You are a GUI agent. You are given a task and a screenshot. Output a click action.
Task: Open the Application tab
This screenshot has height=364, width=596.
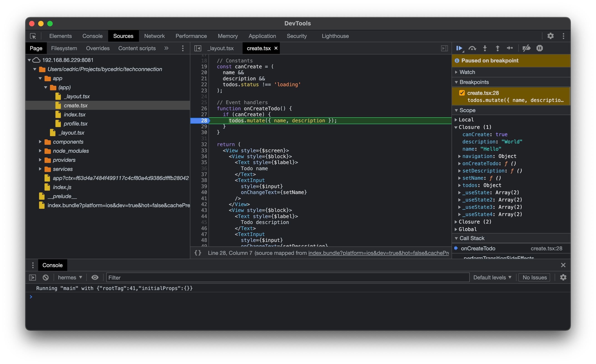click(262, 36)
